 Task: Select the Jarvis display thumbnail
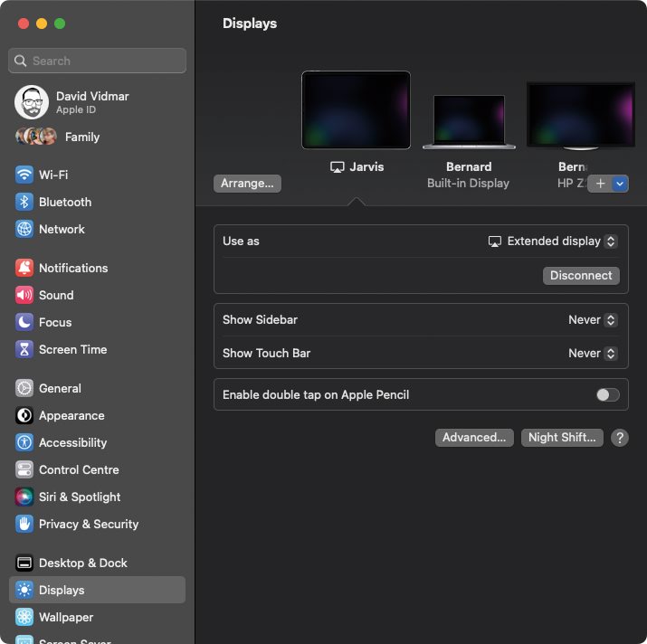(357, 109)
